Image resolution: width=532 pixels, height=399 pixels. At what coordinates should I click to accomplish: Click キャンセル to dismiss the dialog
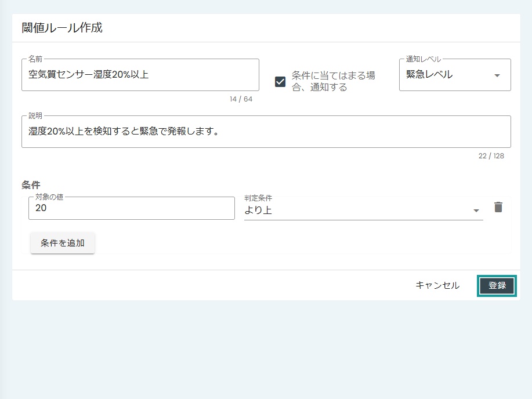[437, 285]
